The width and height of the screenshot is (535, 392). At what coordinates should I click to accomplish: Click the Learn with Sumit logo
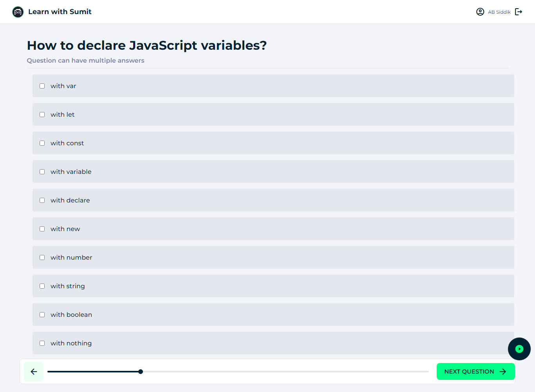[x=18, y=12]
